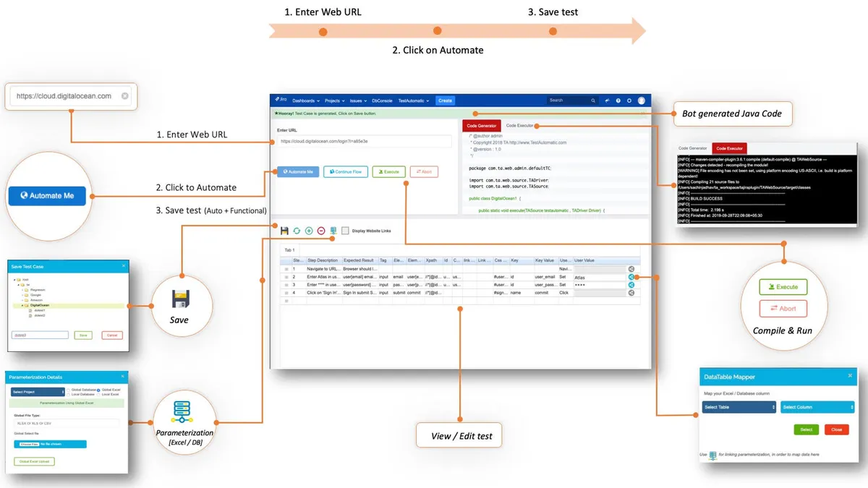Open DbConsole in the navbar
This screenshot has height=488, width=868.
[382, 100]
